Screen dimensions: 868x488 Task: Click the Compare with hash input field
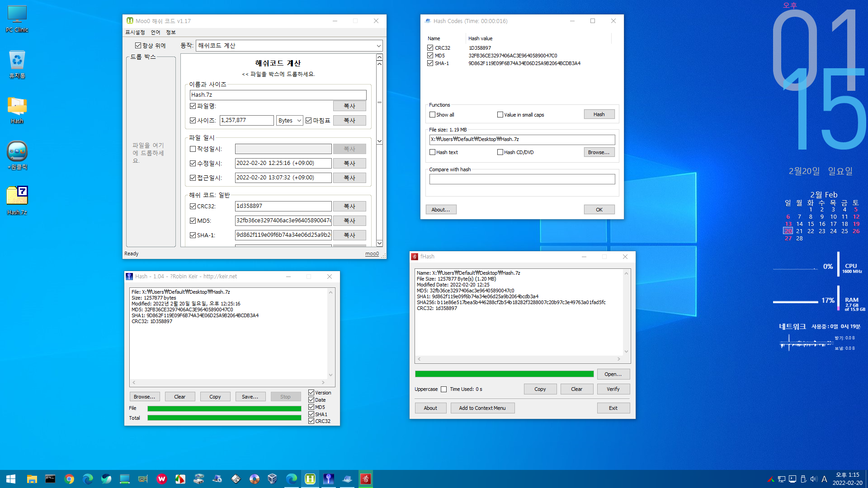point(522,179)
